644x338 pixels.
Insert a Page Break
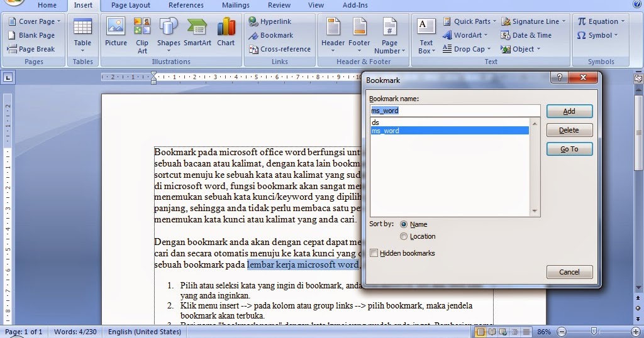(31, 49)
